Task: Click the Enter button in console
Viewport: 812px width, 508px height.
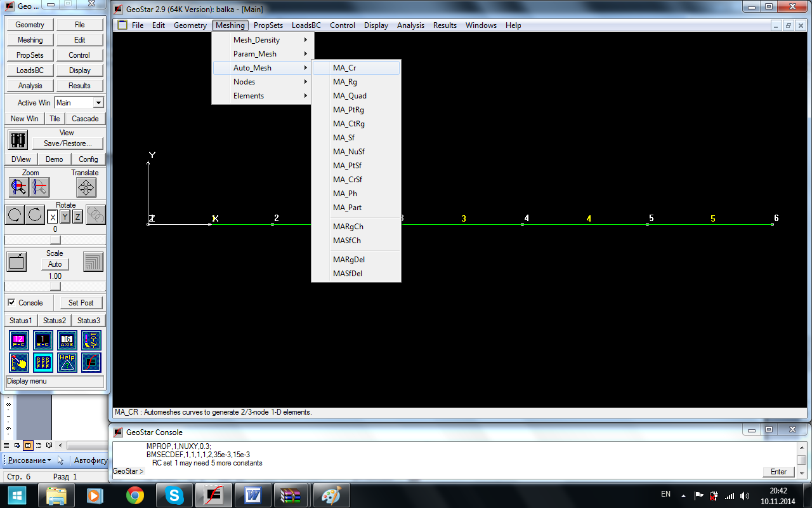Action: 778,472
